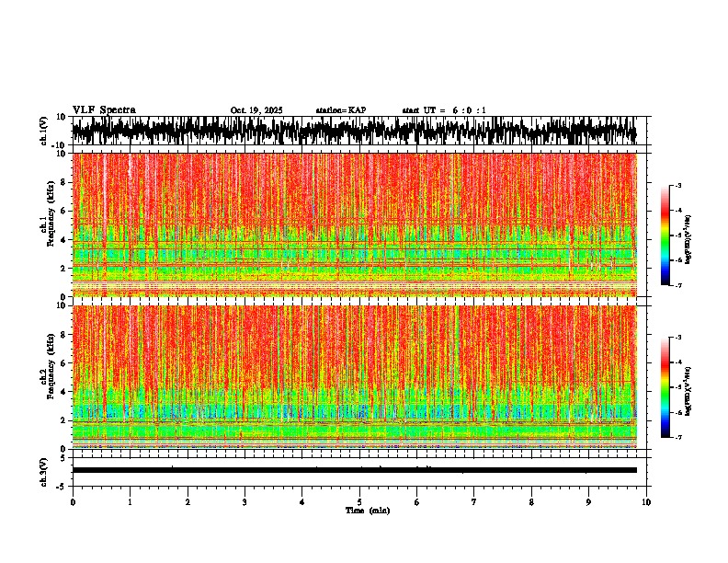Click the "1" minute label on time axis
Viewport: 728px width, 563px height.
tap(130, 502)
